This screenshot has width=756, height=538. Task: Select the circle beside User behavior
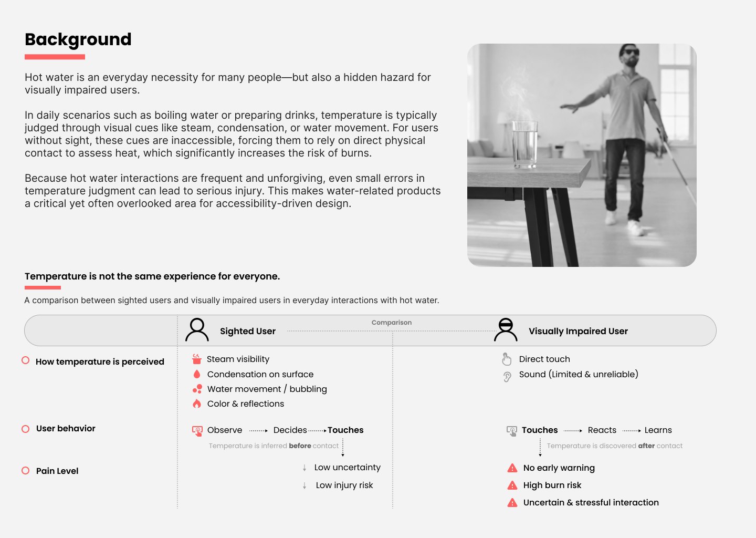(x=25, y=429)
